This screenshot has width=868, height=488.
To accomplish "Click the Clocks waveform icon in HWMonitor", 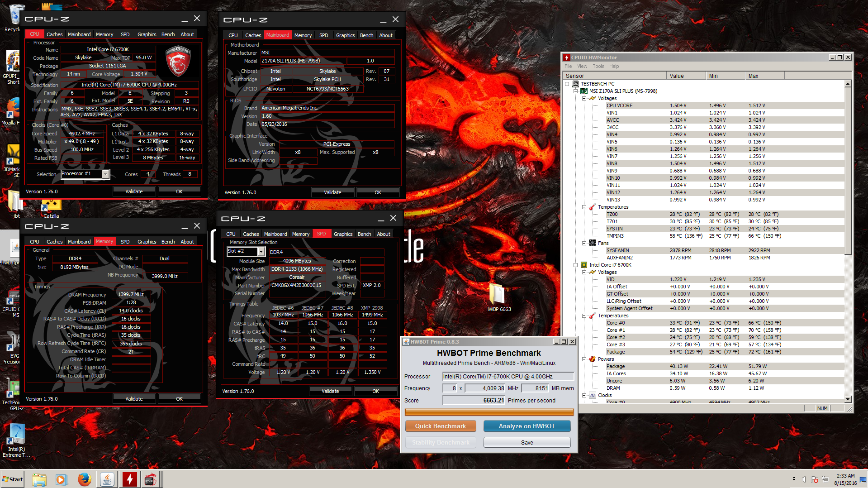I will (x=593, y=395).
